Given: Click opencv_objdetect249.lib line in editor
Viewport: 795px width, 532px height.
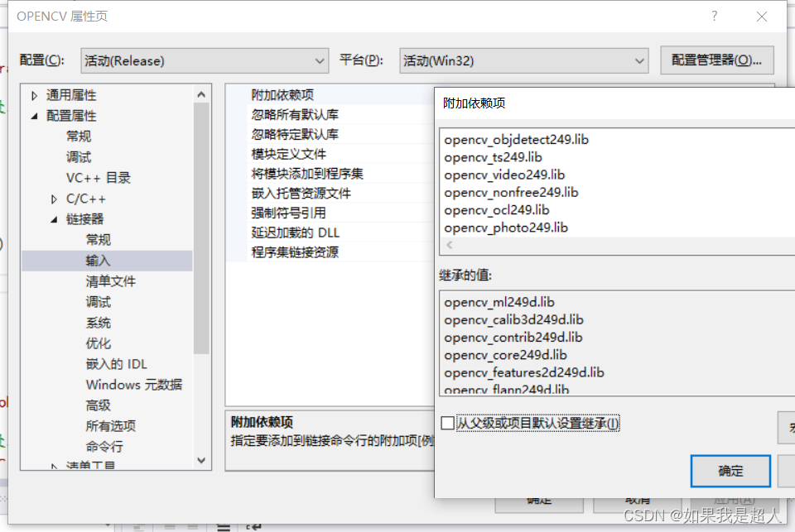Looking at the screenshot, I should (x=516, y=139).
